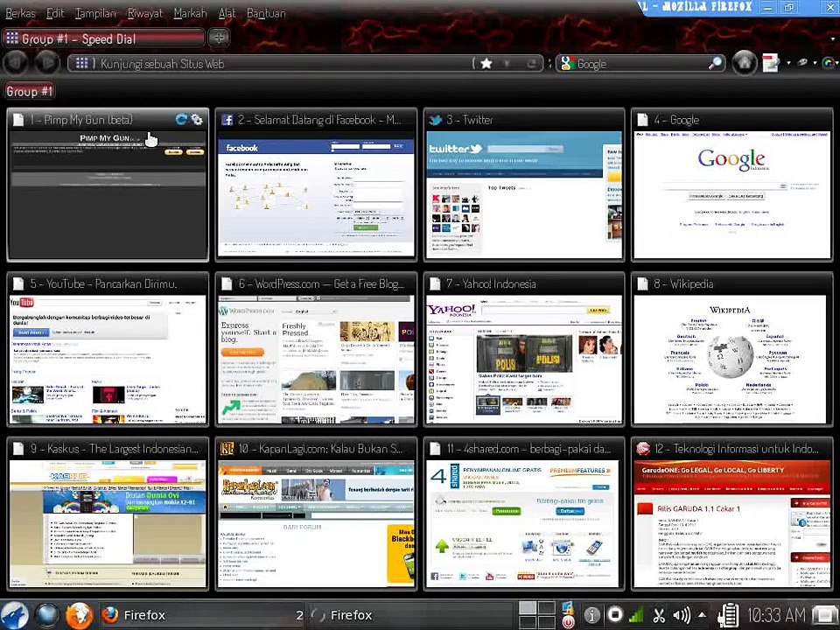Click the stop-circle tray icon
This screenshot has width=840, height=630.
pyautogui.click(x=615, y=615)
